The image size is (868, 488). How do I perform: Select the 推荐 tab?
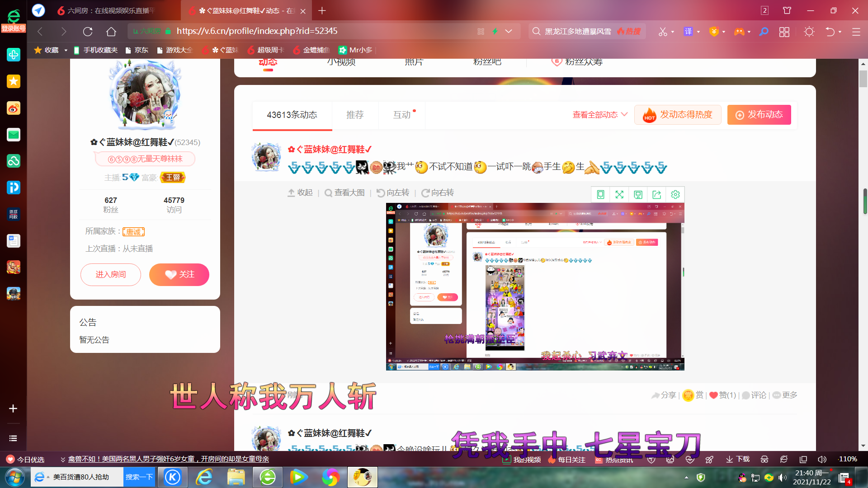coord(355,115)
